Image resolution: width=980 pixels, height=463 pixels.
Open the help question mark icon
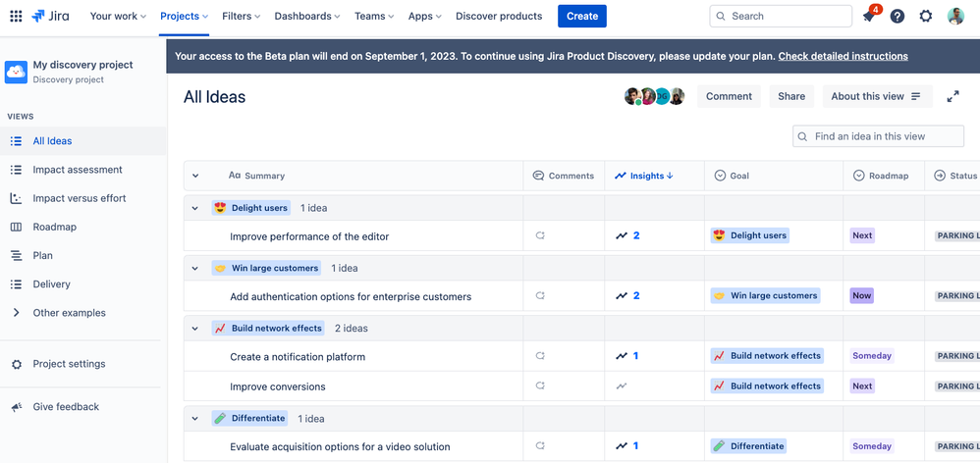898,17
